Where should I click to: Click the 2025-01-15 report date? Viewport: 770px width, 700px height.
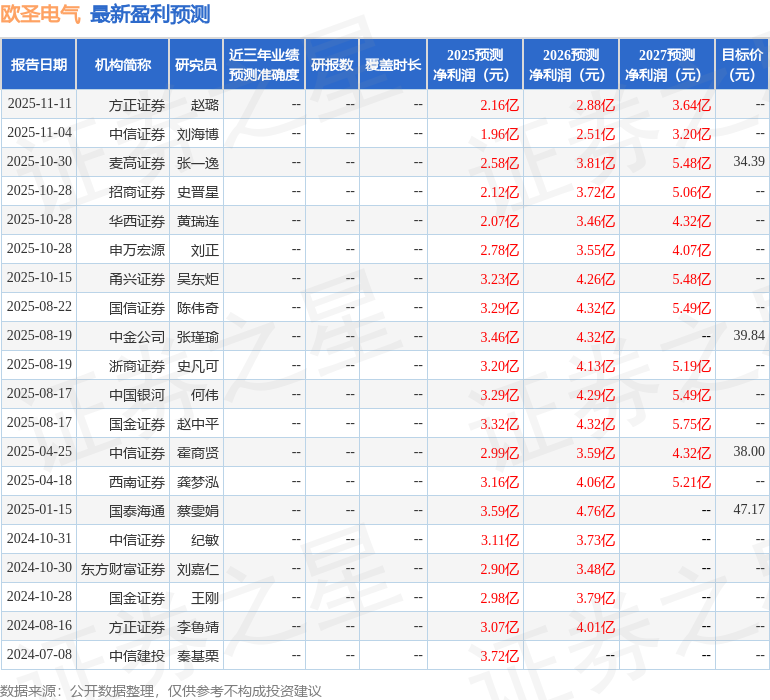coord(39,510)
